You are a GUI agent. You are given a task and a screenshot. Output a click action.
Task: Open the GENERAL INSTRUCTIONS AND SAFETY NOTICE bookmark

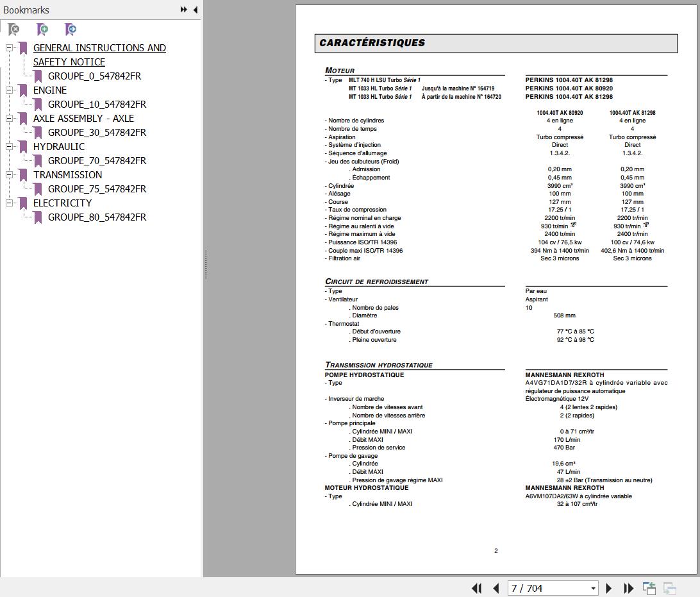click(99, 55)
